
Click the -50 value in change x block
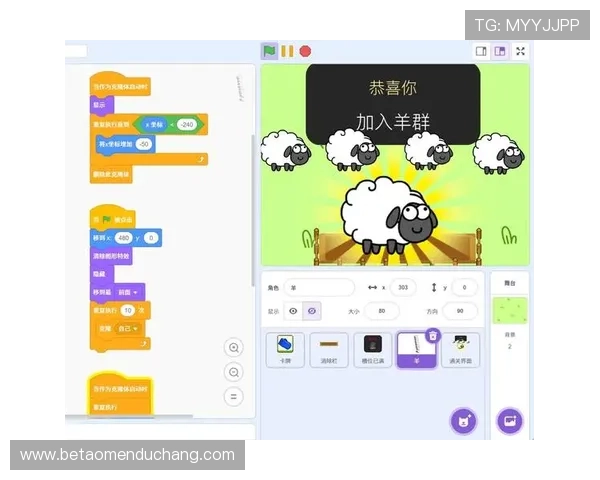pos(143,144)
